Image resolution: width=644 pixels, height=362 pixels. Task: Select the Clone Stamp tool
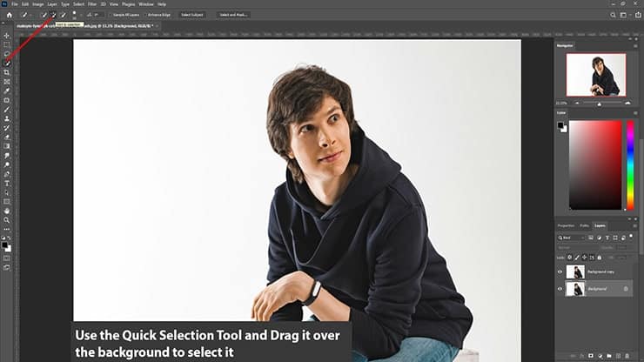point(7,118)
